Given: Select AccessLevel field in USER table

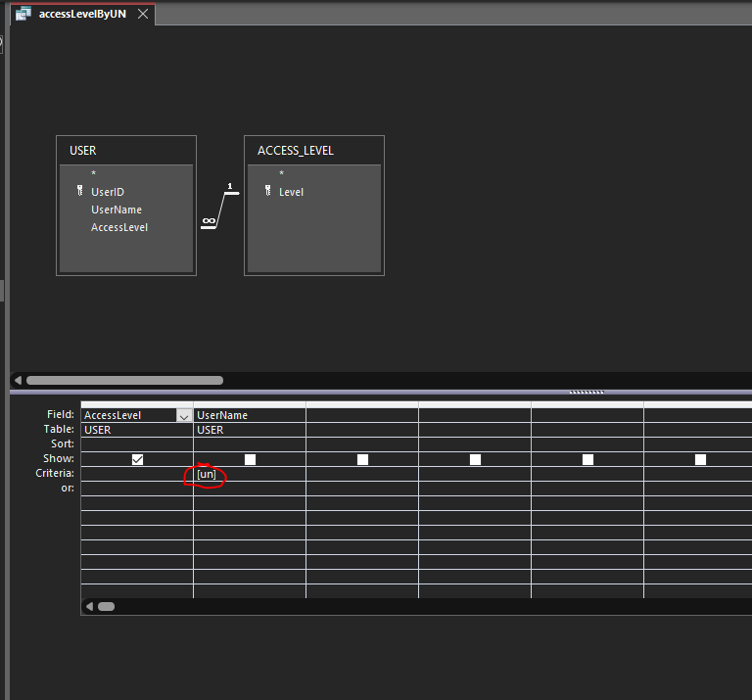Looking at the screenshot, I should tap(119, 227).
